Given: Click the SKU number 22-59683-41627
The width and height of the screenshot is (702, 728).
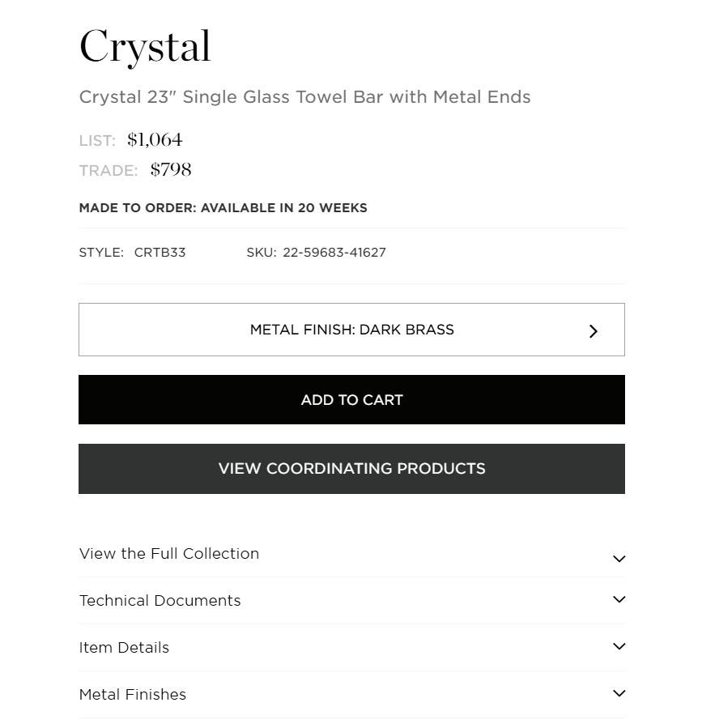Looking at the screenshot, I should click(334, 253).
